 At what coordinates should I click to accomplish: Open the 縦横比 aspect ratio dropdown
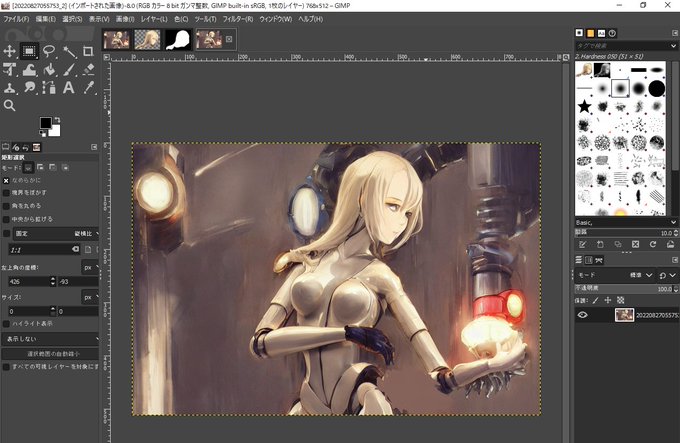56,234
